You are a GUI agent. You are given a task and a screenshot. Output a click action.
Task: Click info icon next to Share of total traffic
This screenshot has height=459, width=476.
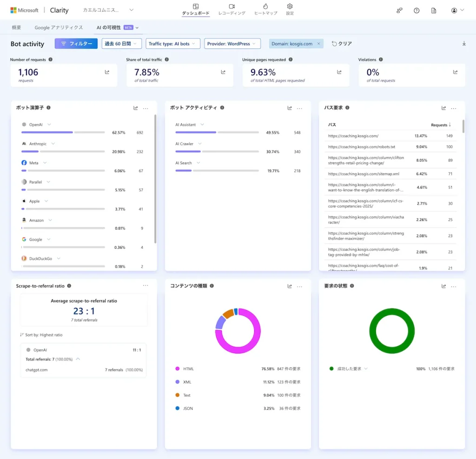167,60
